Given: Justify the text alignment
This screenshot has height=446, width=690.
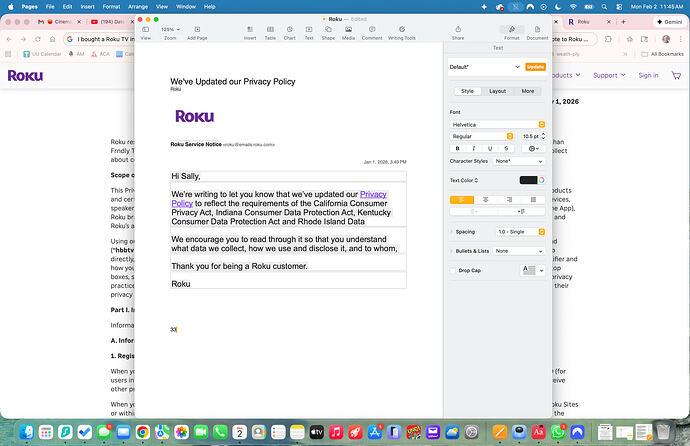Looking at the screenshot, I should pos(533,200).
